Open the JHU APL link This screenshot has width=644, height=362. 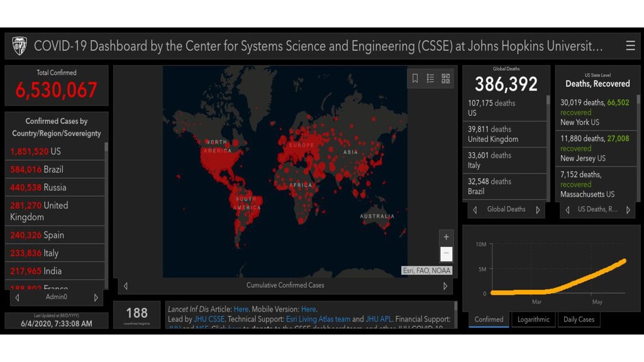coord(378,319)
